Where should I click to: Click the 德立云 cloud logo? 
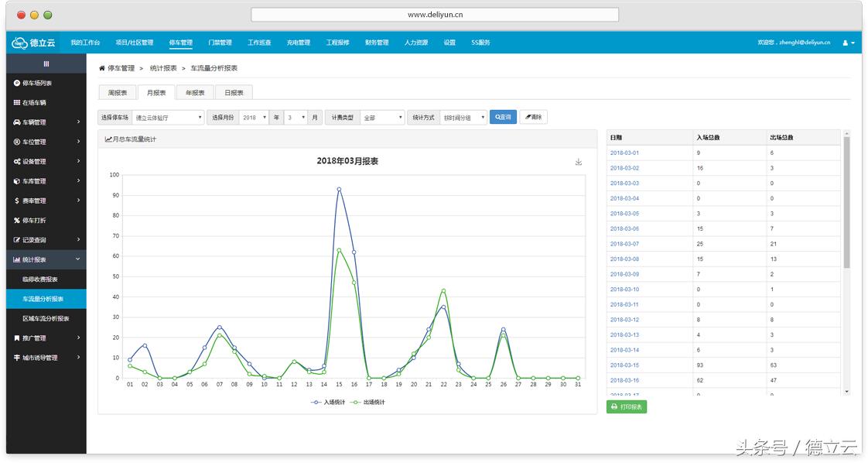tap(33, 43)
